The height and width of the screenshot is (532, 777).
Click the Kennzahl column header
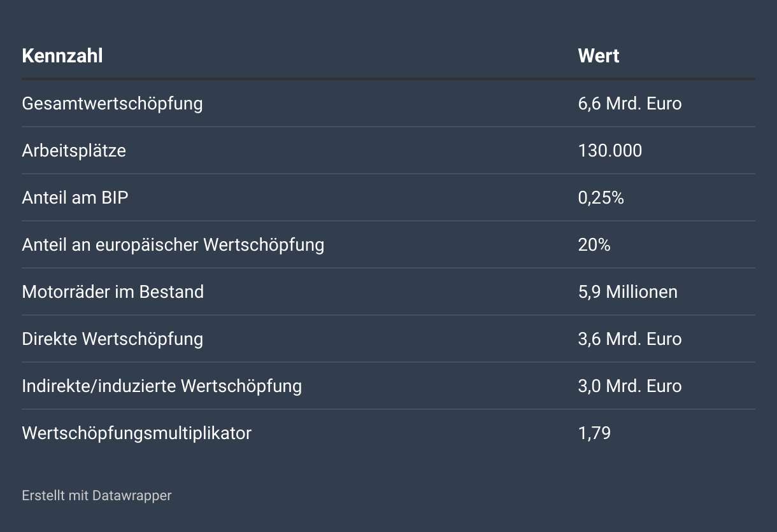62,56
